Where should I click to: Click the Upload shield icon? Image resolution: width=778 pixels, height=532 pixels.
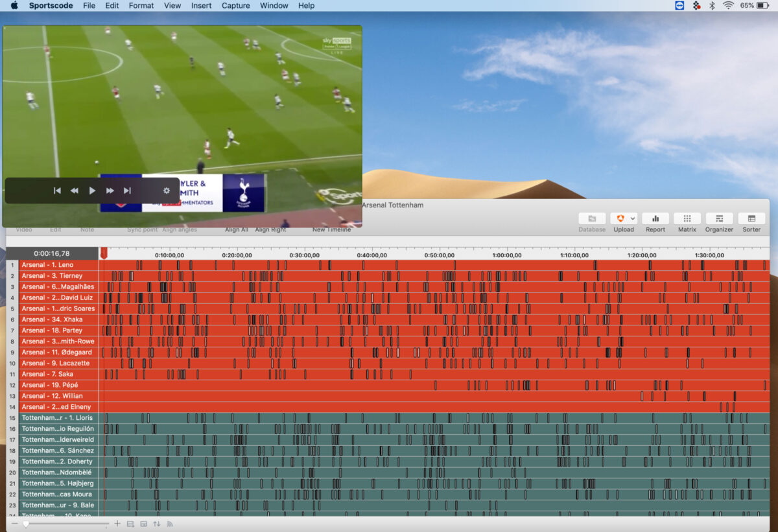[620, 218]
